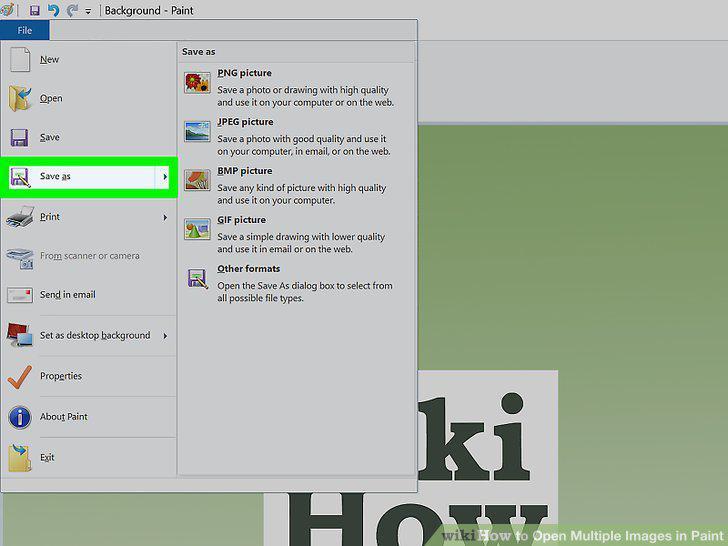Save as PNG picture
This screenshot has width=728, height=546.
point(296,87)
